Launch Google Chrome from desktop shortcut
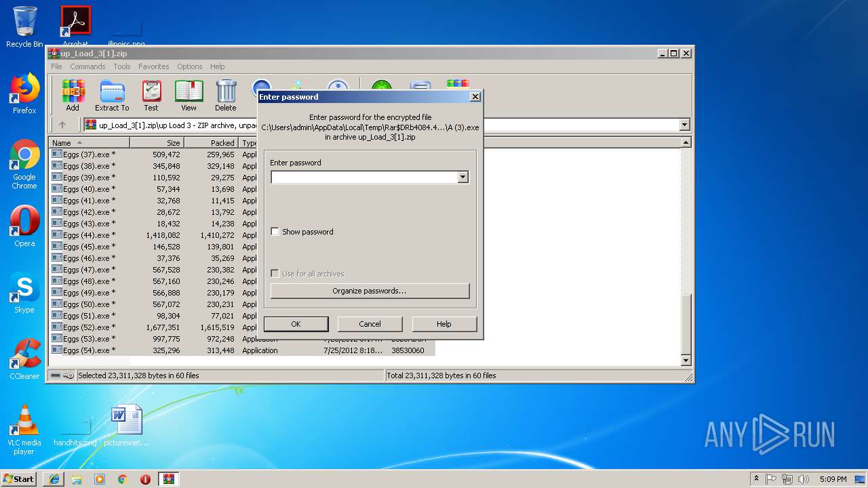 point(24,164)
